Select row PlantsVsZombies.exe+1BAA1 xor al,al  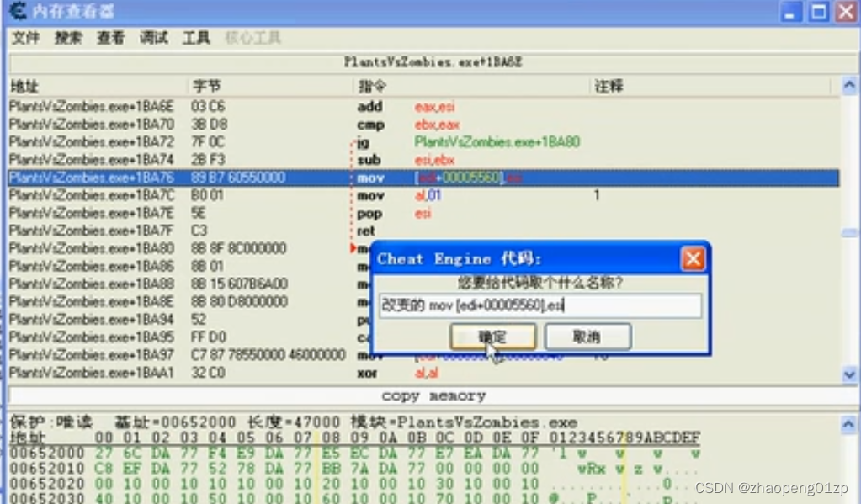click(424, 373)
